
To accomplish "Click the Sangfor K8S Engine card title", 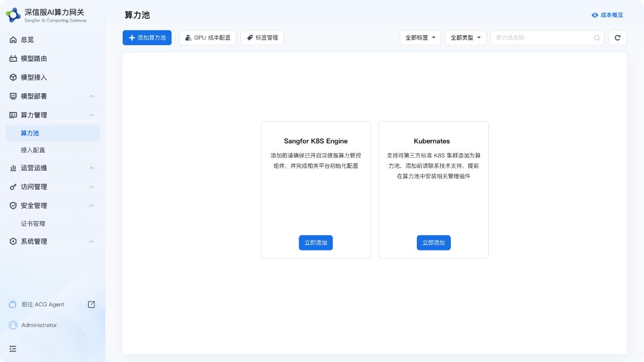I will 316,141.
